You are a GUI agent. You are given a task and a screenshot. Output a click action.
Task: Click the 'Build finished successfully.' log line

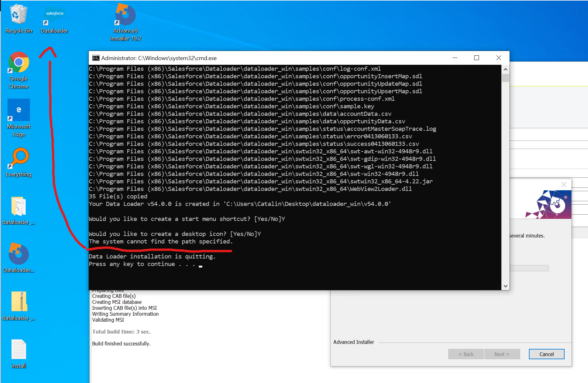(x=121, y=344)
